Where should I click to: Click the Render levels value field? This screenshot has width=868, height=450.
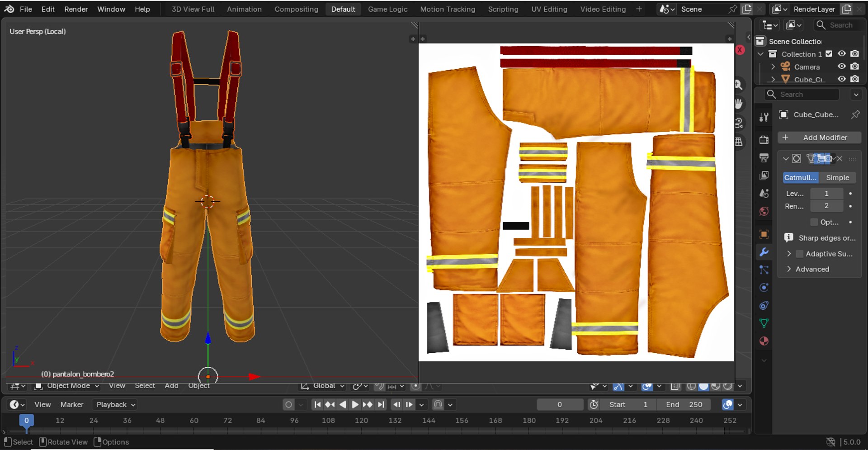(x=826, y=206)
